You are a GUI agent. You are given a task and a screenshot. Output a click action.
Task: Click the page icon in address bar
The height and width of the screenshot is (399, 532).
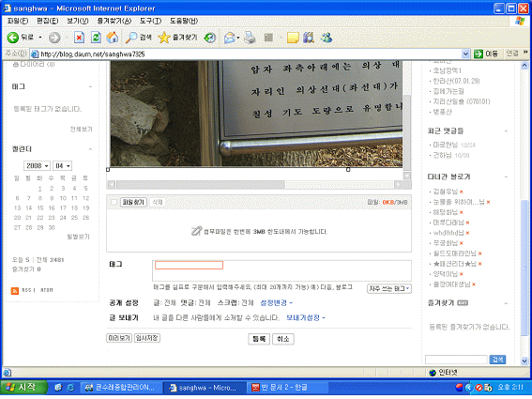click(x=35, y=54)
